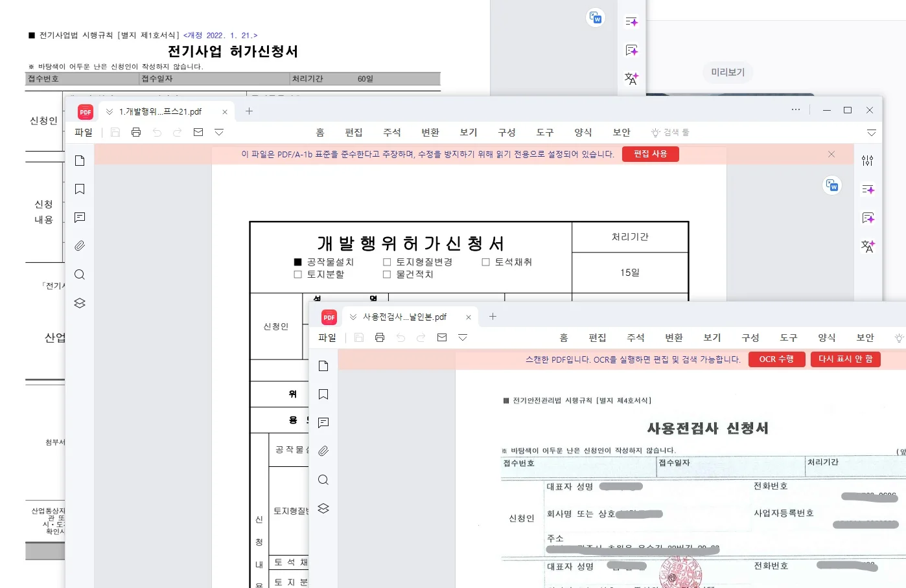Open bookmarks panel in 개발행위 PDF window
The height and width of the screenshot is (588, 906).
80,189
